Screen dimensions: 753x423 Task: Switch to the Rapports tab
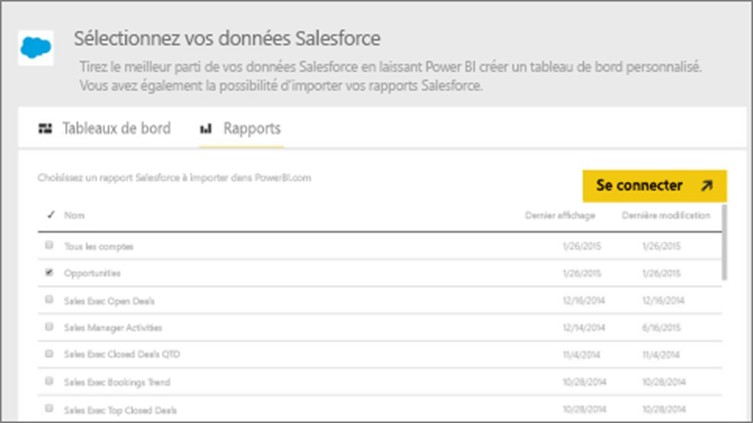(x=241, y=128)
